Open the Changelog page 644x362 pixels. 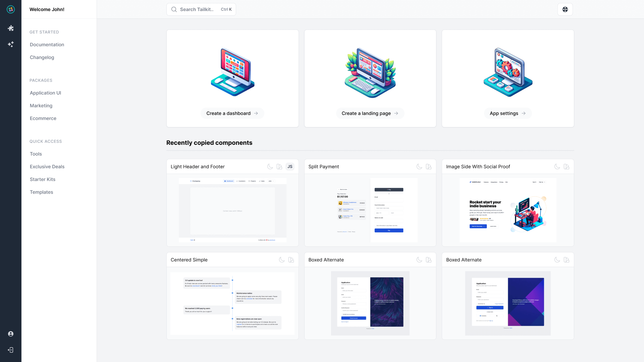click(42, 57)
